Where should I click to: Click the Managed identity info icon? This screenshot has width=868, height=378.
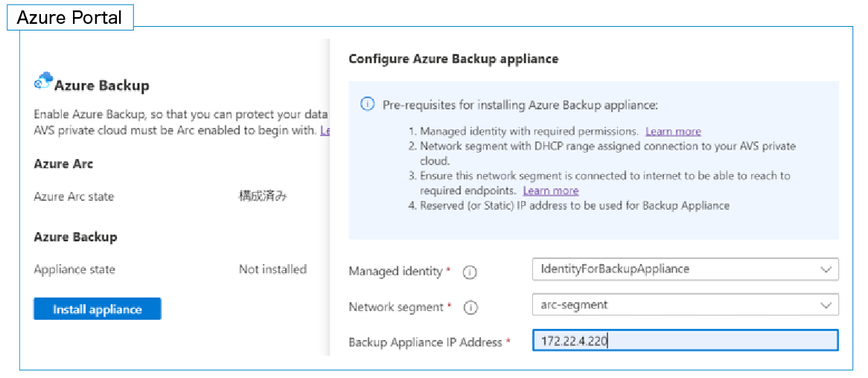click(x=469, y=272)
